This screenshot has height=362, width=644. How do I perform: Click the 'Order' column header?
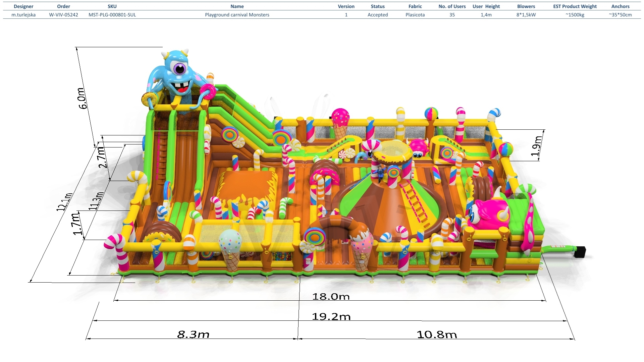(x=63, y=6)
